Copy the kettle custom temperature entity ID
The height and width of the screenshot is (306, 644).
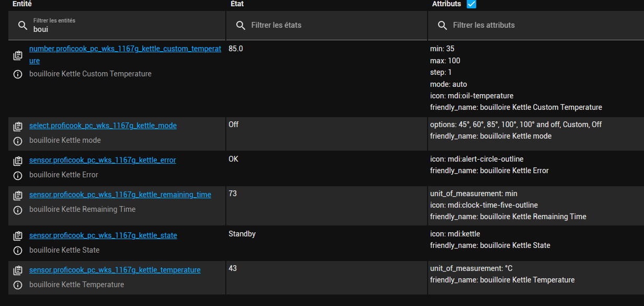(18, 55)
